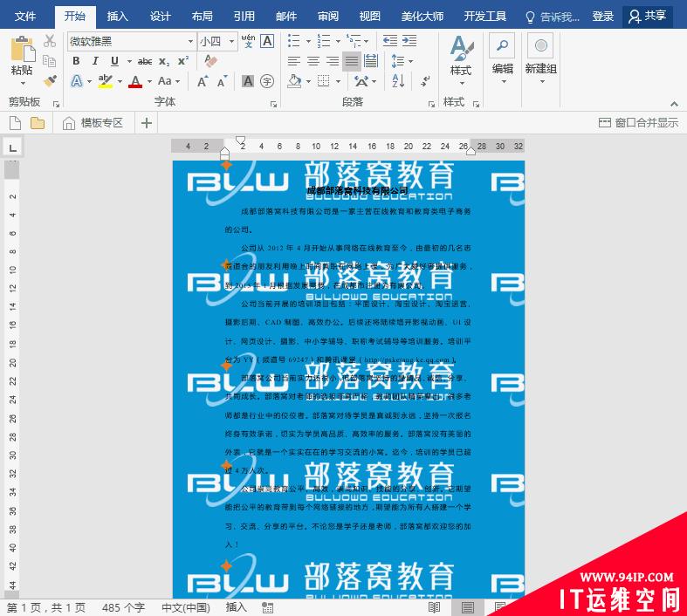
Task: Open the Editing 编辑 menu
Action: [502, 58]
